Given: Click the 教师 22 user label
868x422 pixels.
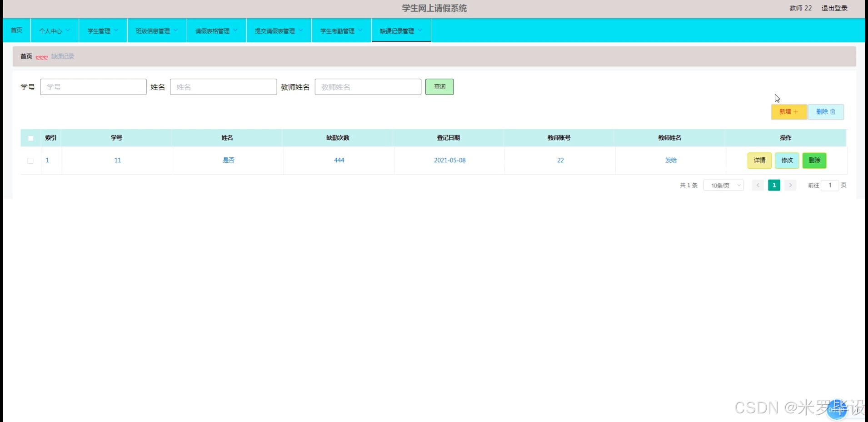Looking at the screenshot, I should [800, 8].
